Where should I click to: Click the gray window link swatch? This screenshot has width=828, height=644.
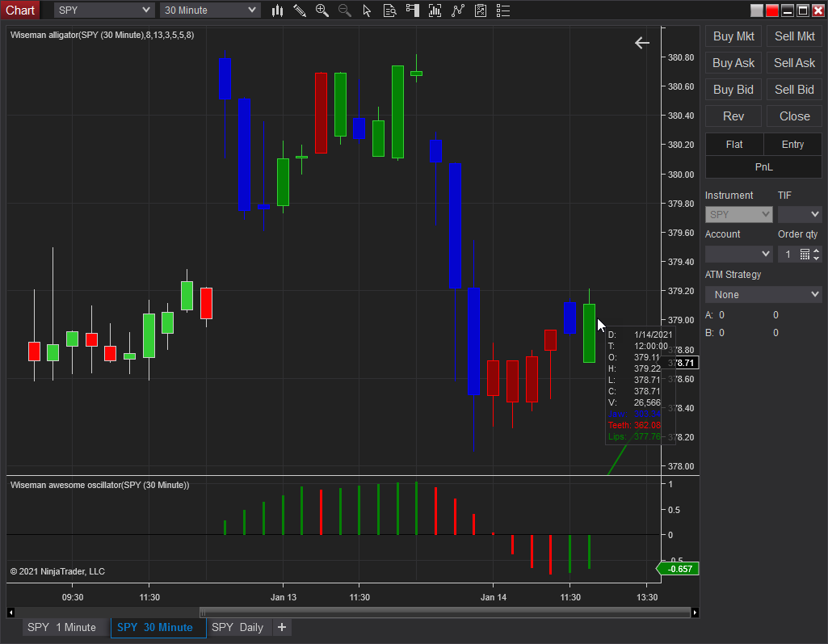pos(757,11)
